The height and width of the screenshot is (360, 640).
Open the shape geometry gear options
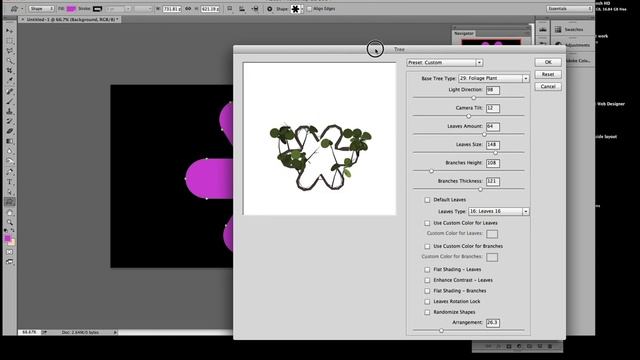tap(269, 8)
